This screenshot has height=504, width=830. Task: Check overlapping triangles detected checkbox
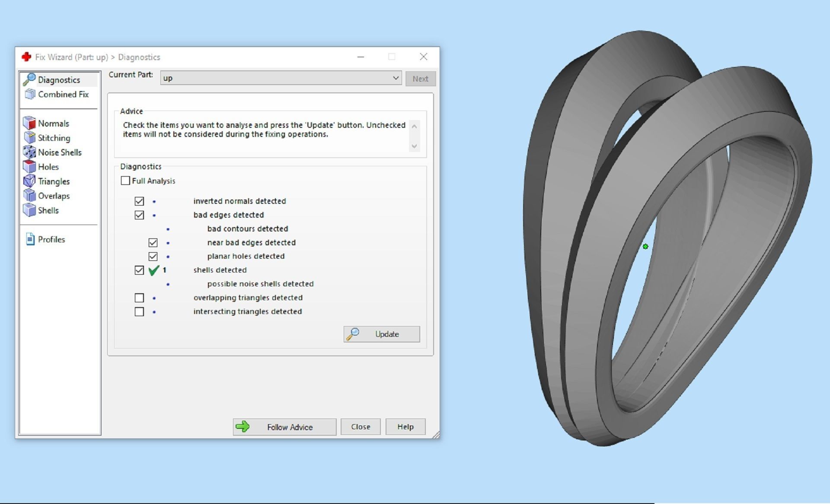point(139,298)
